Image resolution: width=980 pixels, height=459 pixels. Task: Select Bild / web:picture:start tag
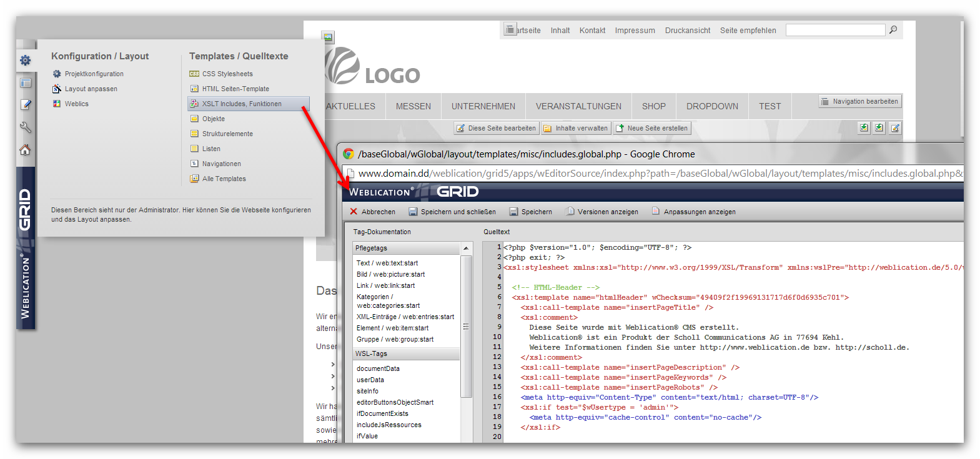click(x=390, y=274)
